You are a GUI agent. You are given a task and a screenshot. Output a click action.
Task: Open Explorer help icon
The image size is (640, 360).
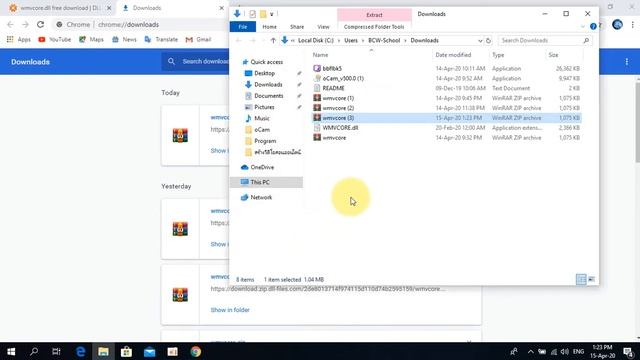tap(593, 27)
